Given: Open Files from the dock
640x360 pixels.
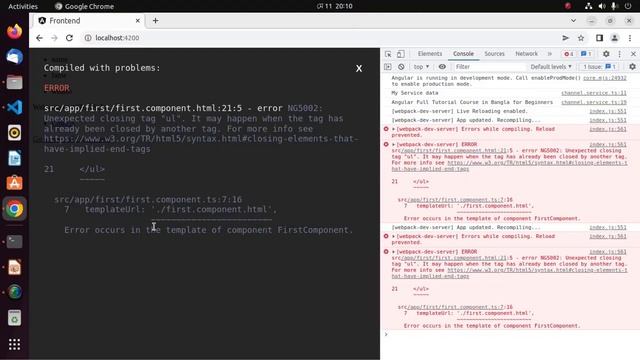Looking at the screenshot, I should coord(14,82).
